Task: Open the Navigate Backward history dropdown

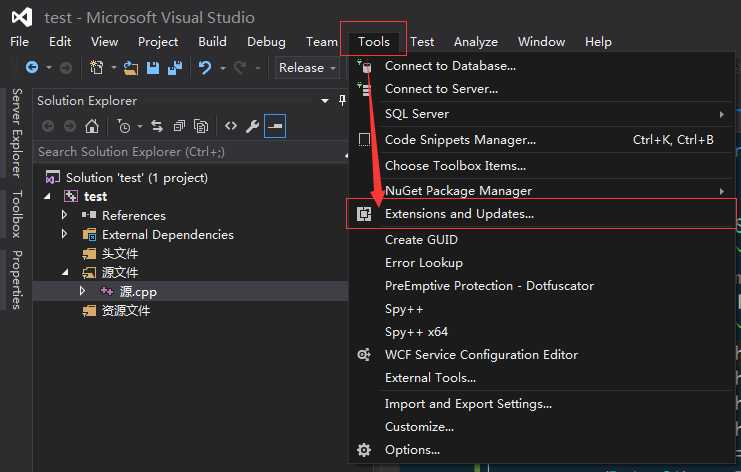Action: click(x=49, y=68)
